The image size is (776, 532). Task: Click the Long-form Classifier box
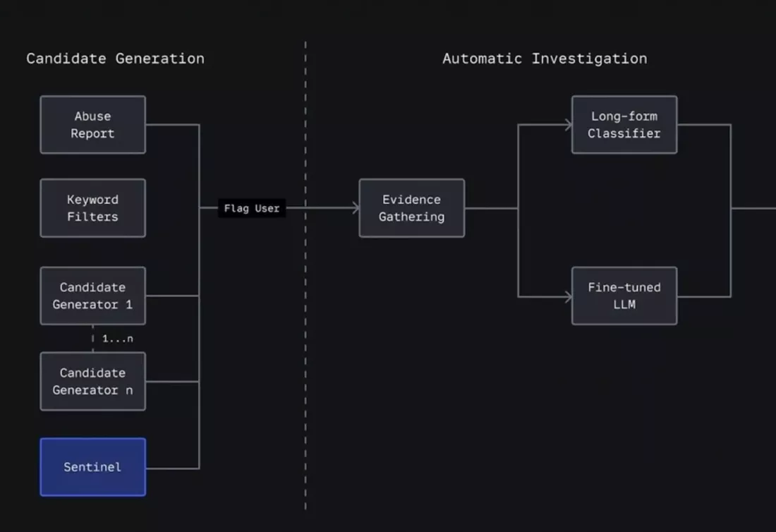[x=624, y=125]
